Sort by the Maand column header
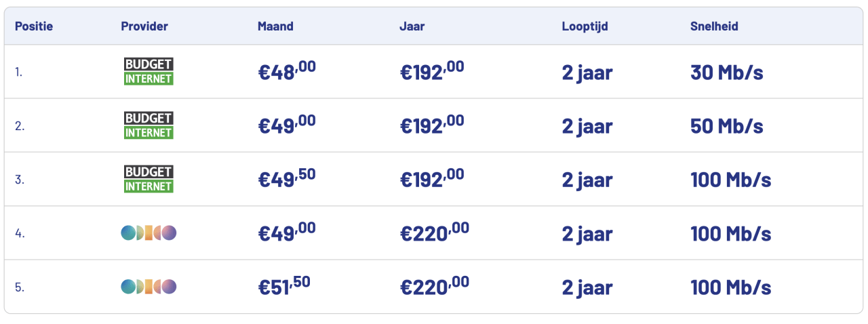Viewport: 868px width, 324px height. coord(275,26)
